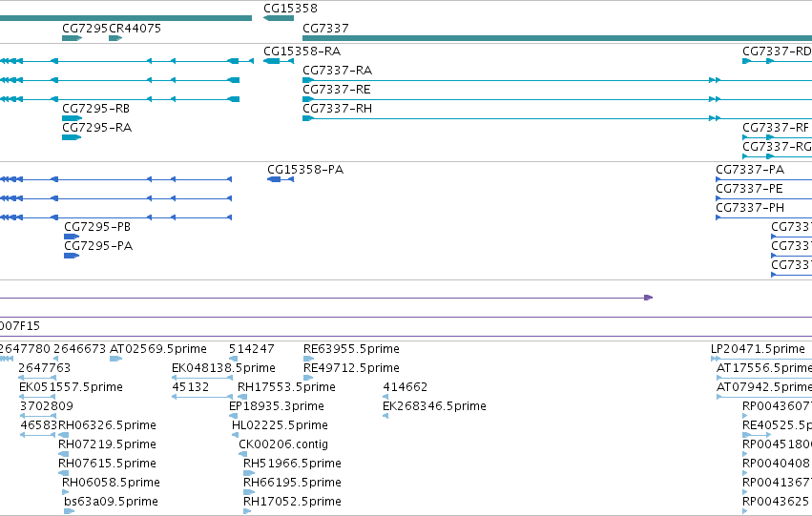This screenshot has width=812, height=516.
Task: Select the RH51966.5prime EST label
Action: (x=292, y=464)
